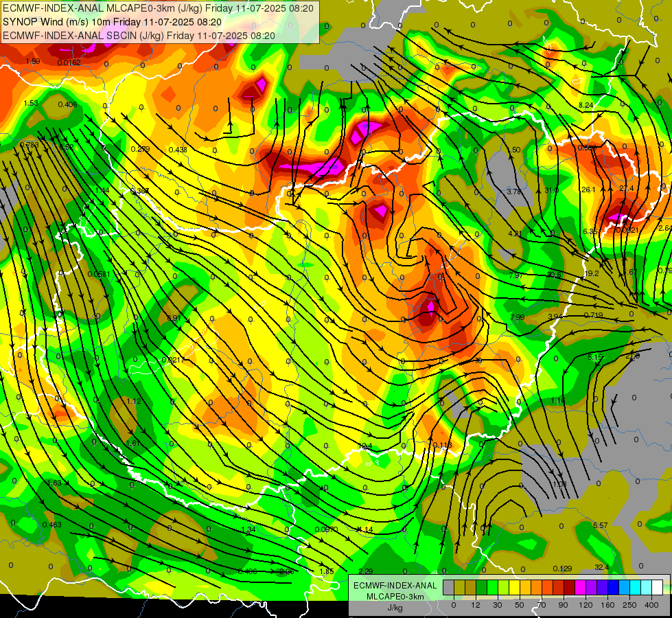Click map value 1.53
Viewport: 672px width, 618px height.
tap(31, 103)
